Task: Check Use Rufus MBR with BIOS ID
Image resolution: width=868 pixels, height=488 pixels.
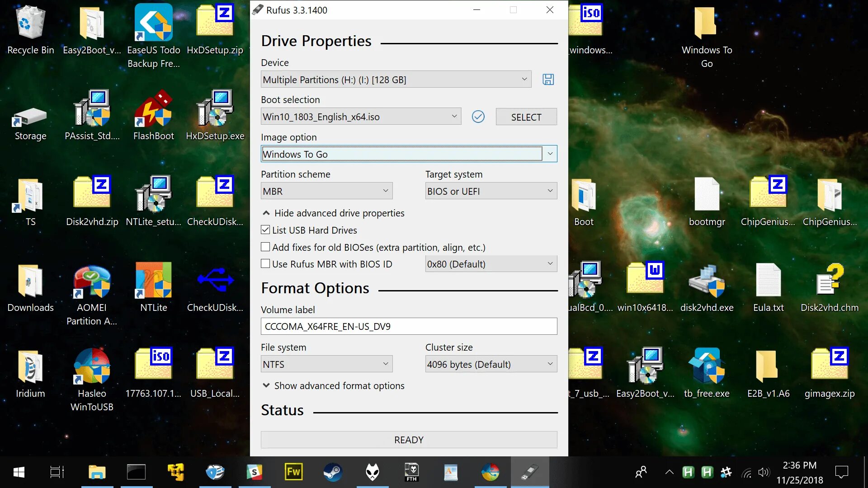Action: tap(265, 264)
